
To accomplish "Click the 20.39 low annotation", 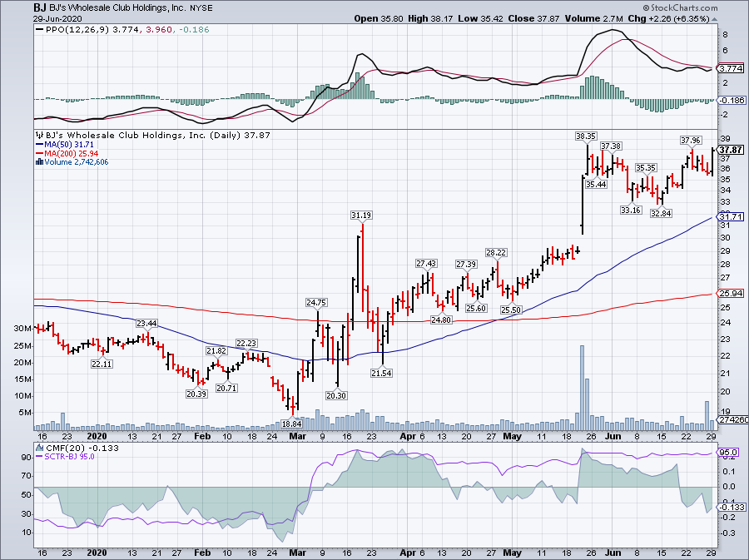I will 196,394.
